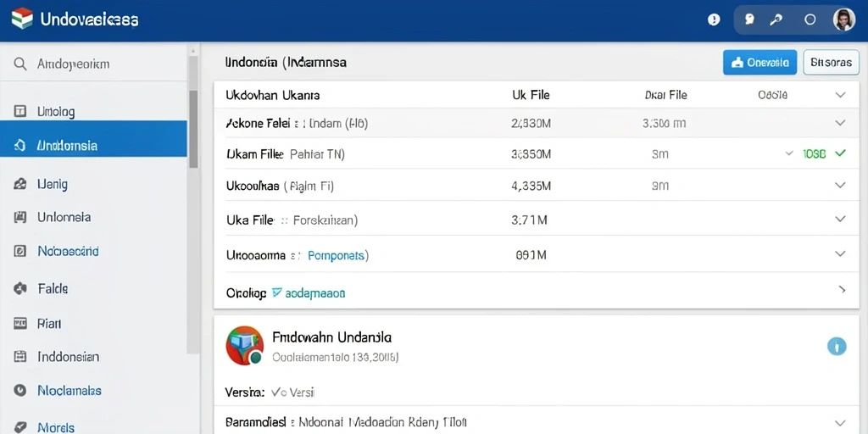Viewport: 868px width, 434px height.
Task: Expand the Ackone Felei row chevron
Action: coord(840,123)
